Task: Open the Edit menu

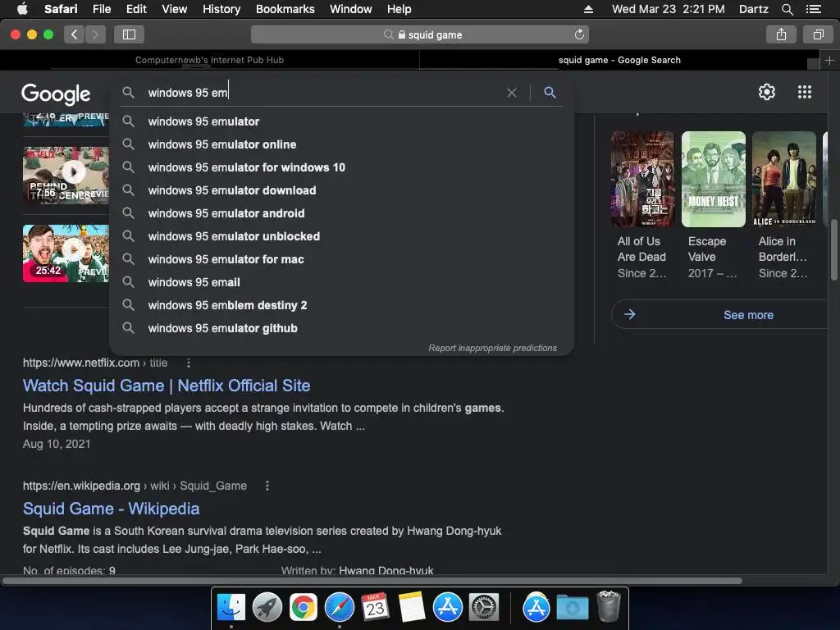Action: pos(136,9)
